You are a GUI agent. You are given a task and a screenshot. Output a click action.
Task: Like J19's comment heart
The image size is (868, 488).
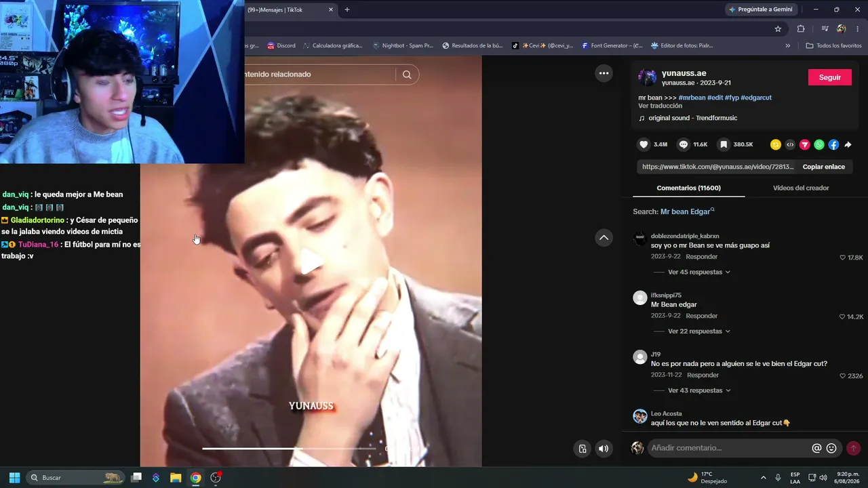click(x=843, y=375)
